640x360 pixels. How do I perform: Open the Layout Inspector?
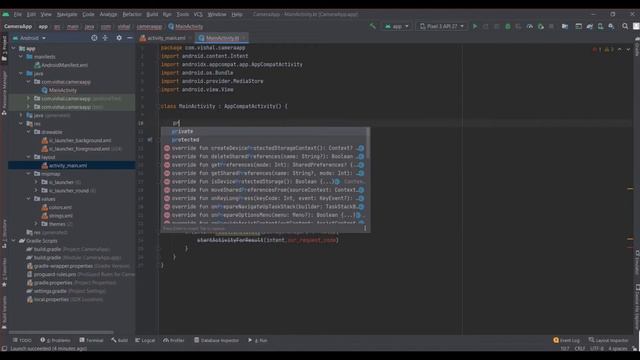click(x=608, y=340)
